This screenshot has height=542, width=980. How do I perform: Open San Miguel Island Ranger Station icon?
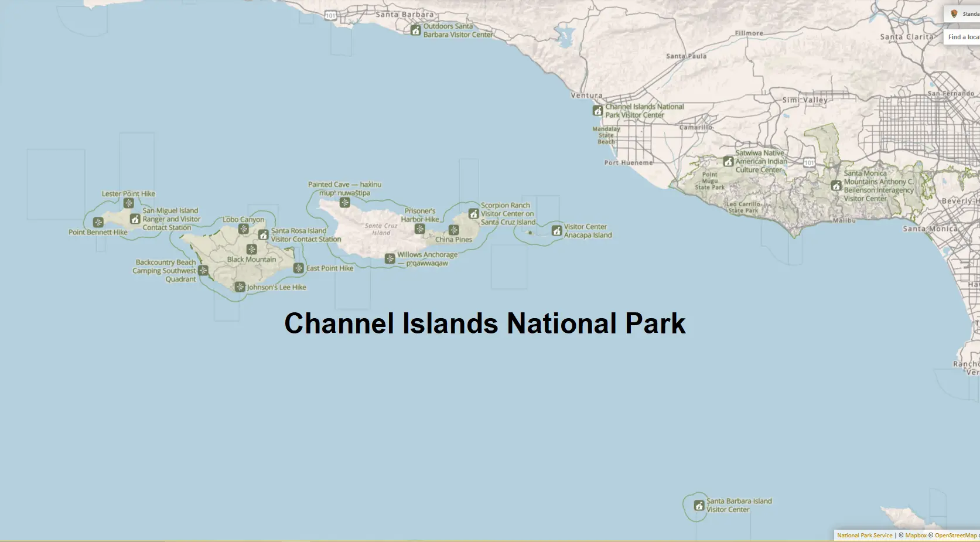point(135,219)
